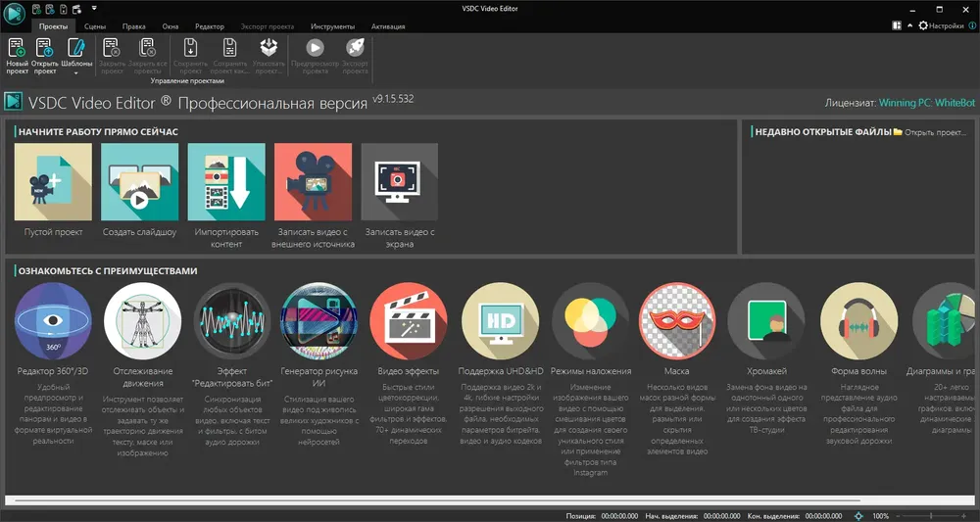Start a Пустой проект tile
This screenshot has width=980, height=522.
tap(53, 182)
